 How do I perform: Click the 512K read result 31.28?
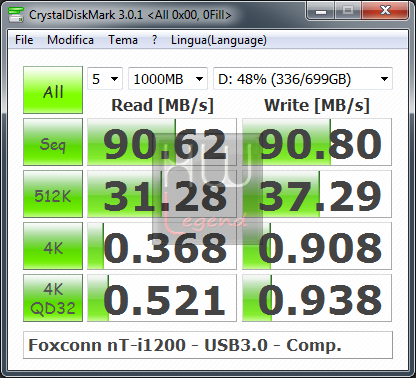click(162, 194)
